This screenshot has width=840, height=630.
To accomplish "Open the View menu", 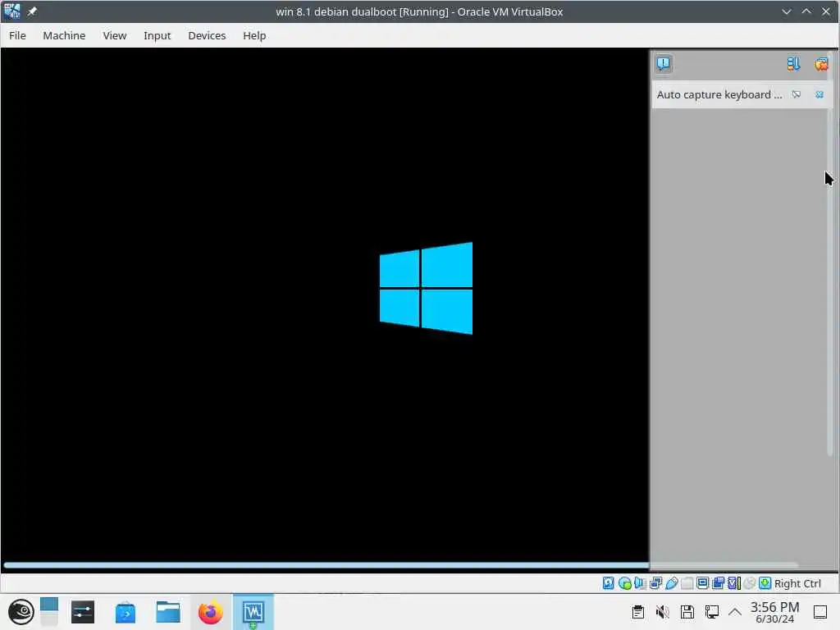I will point(115,35).
